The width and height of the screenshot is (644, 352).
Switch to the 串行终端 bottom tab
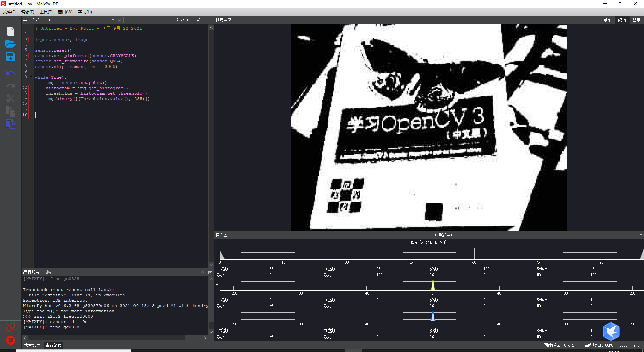(x=53, y=345)
